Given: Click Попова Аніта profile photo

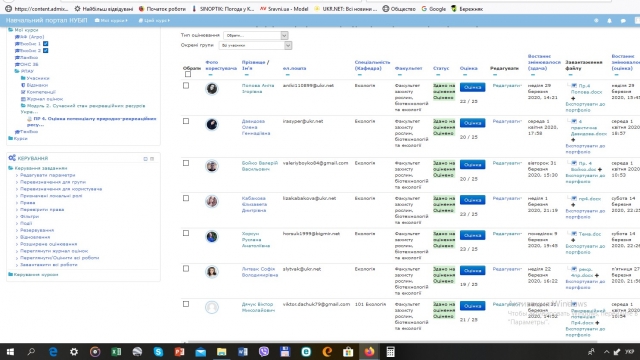Looking at the screenshot, I should (212, 89).
